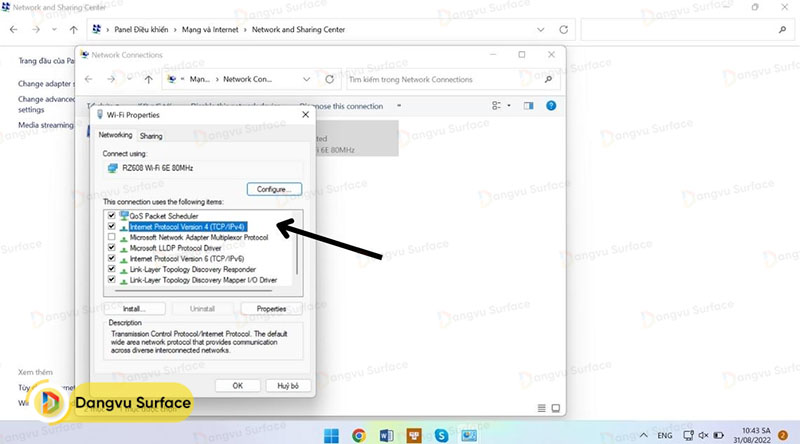This screenshot has height=444, width=800.
Task: Expand Network Connections address bar dropdown
Action: (306, 79)
